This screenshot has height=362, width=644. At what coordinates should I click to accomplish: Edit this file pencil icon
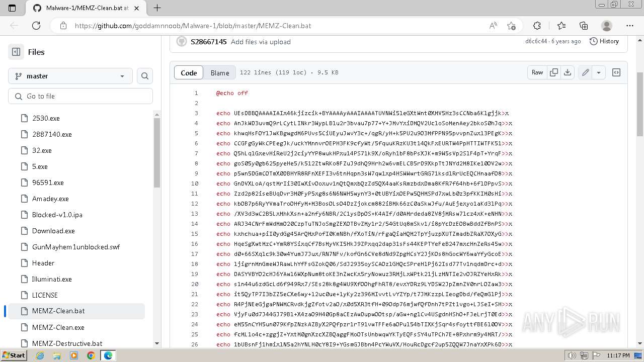(586, 72)
